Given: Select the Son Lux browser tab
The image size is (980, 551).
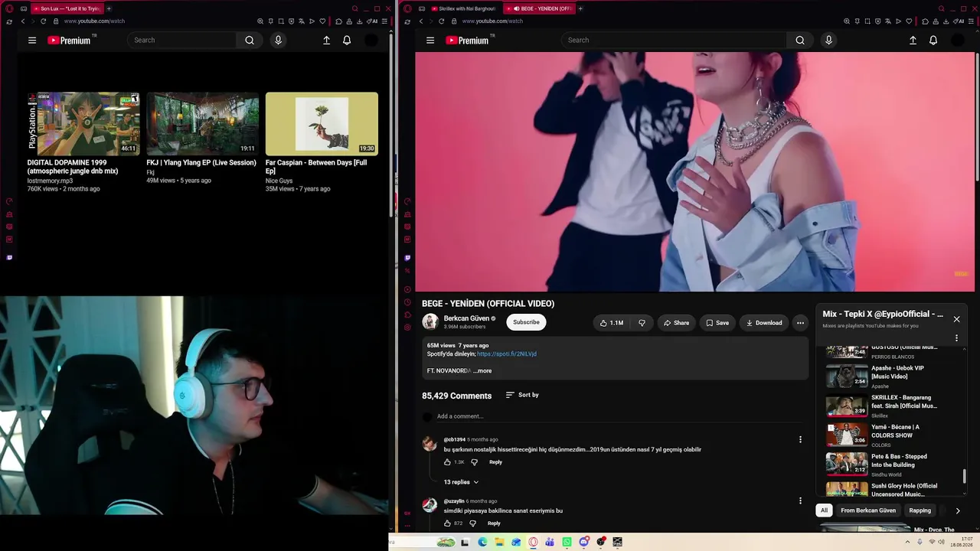Looking at the screenshot, I should [67, 8].
